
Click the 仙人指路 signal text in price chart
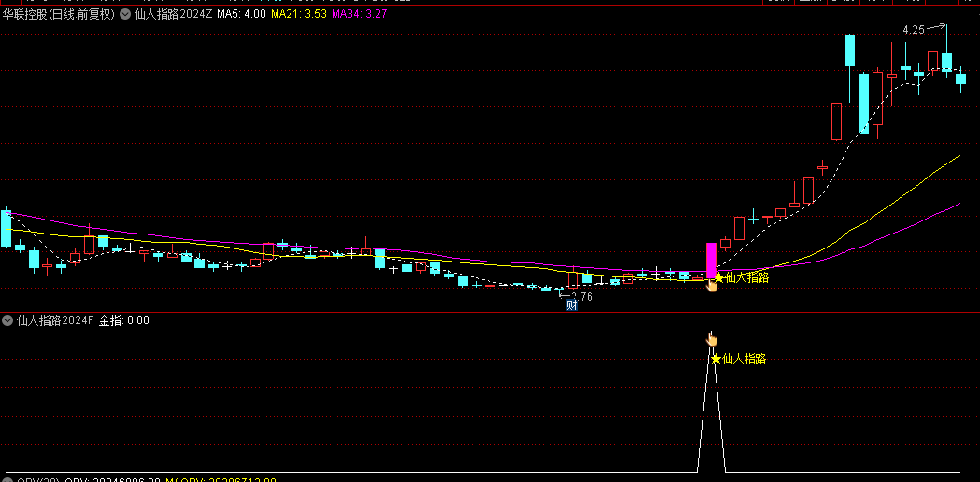click(746, 277)
